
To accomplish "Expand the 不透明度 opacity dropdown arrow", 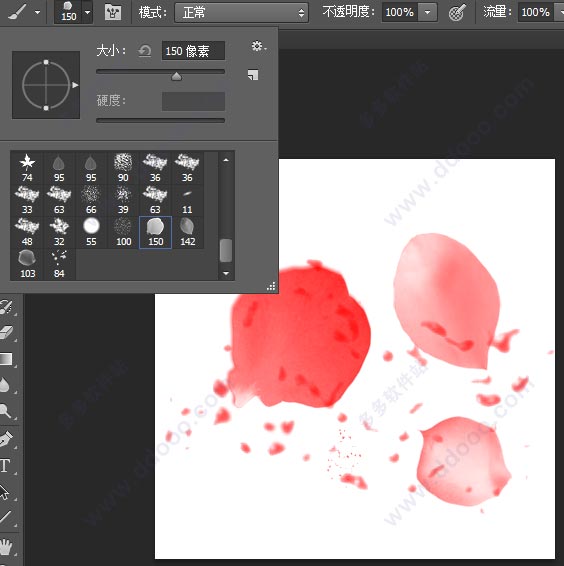I will 428,12.
